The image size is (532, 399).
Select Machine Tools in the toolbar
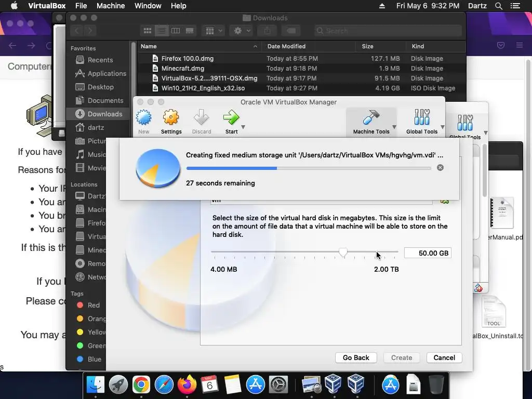pos(371,122)
